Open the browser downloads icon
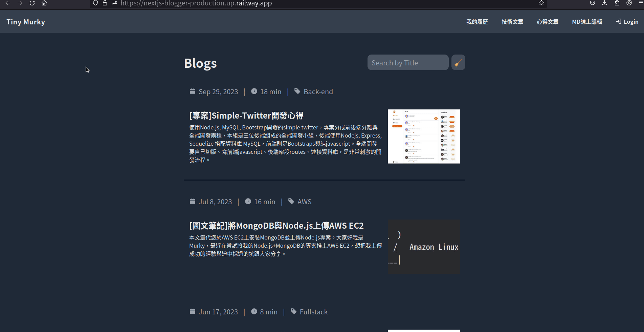 click(605, 3)
